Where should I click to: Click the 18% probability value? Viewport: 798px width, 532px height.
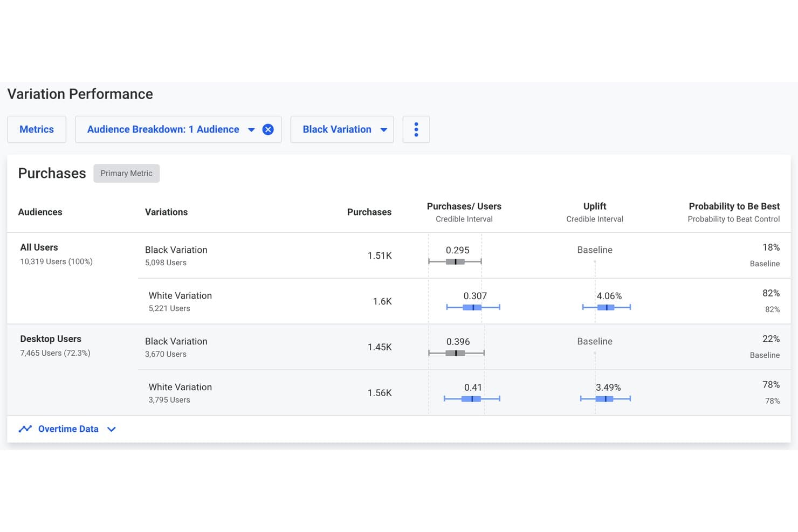(x=771, y=247)
